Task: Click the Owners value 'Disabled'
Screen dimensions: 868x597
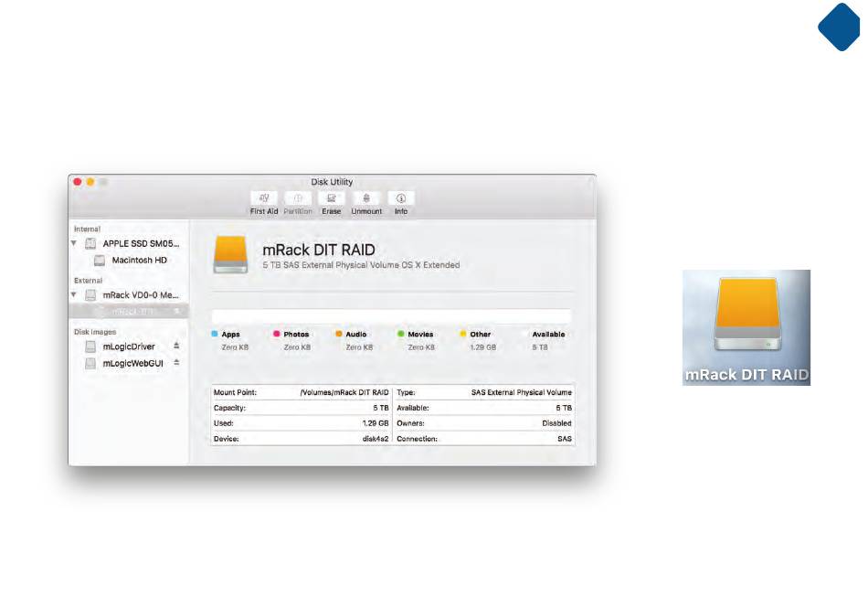Action: (x=557, y=423)
